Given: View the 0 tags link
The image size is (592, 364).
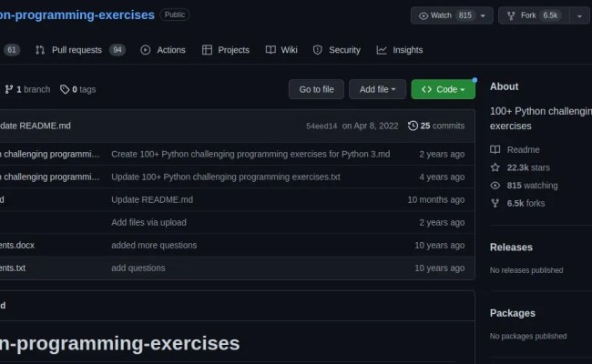Looking at the screenshot, I should [77, 89].
